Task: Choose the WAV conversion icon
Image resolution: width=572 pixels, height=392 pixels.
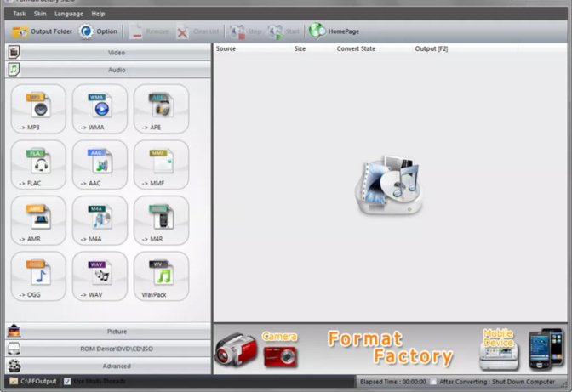Action: point(100,276)
